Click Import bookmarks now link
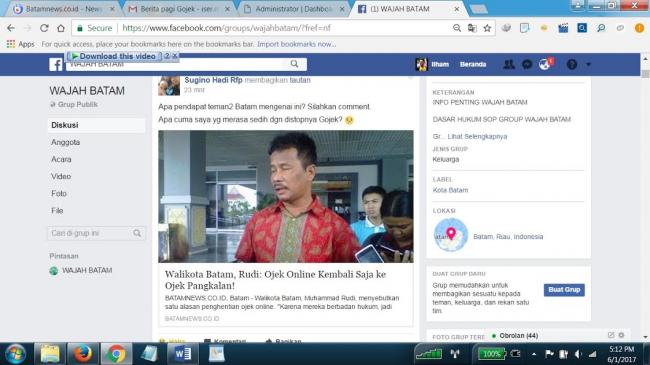The image size is (650, 365). pyautogui.click(x=296, y=44)
